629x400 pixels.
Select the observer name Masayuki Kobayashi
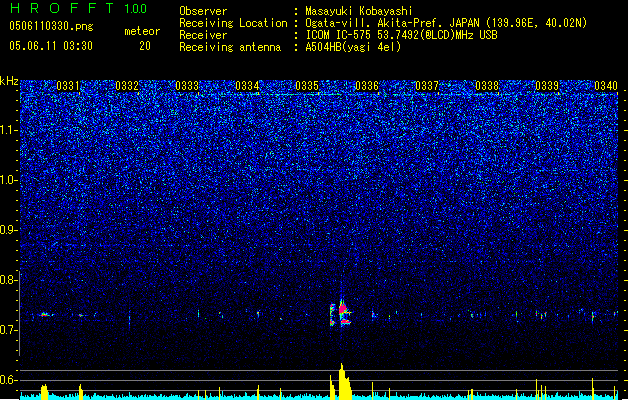click(x=359, y=11)
